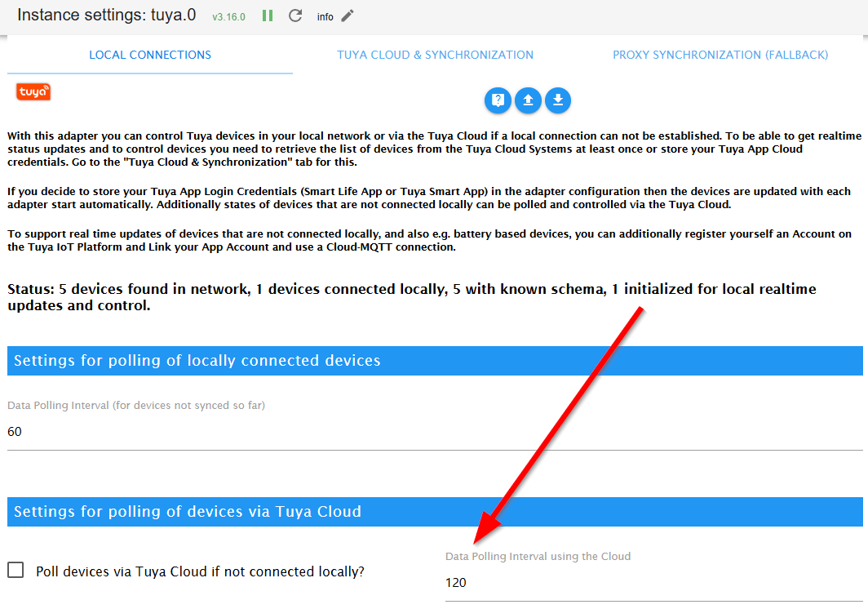
Task: Click the paragraph starting 'To support real time updates'
Action: click(429, 241)
